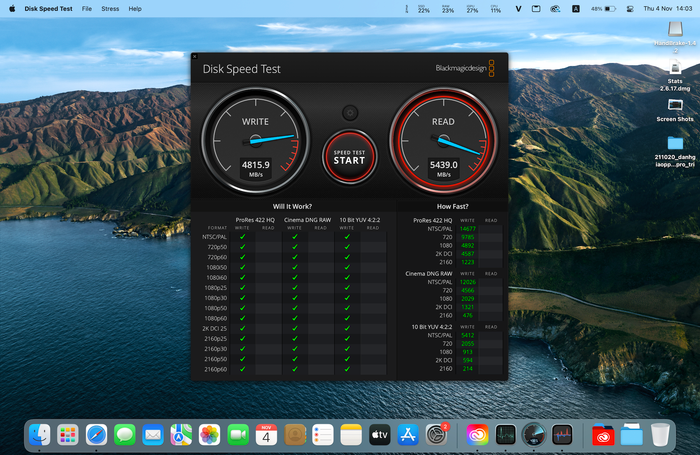The width and height of the screenshot is (700, 455).
Task: Open the red Creative Cloud Files folder
Action: (x=603, y=434)
